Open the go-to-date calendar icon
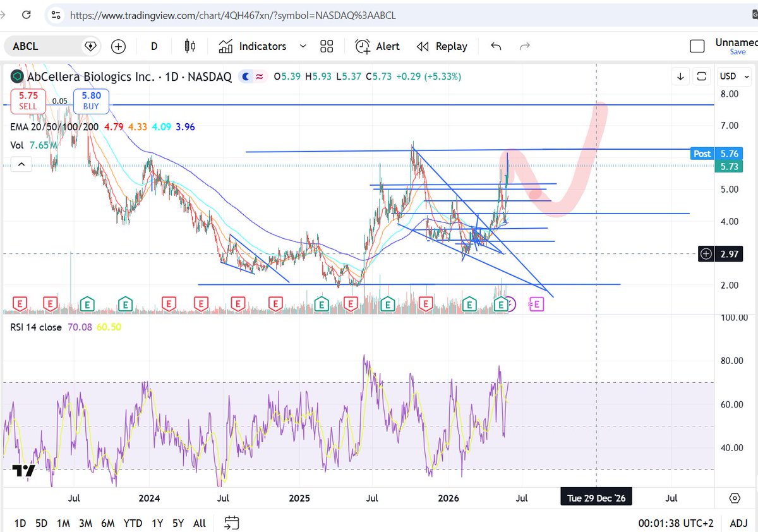 (x=232, y=523)
